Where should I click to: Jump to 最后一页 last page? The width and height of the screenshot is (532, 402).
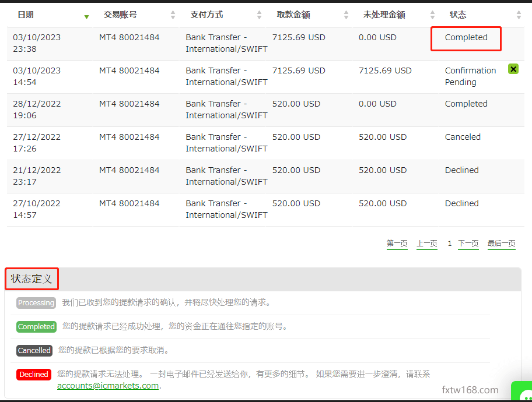(501, 243)
